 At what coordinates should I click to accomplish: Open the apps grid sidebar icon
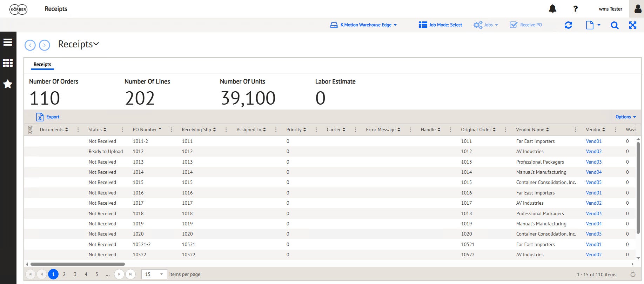point(8,63)
